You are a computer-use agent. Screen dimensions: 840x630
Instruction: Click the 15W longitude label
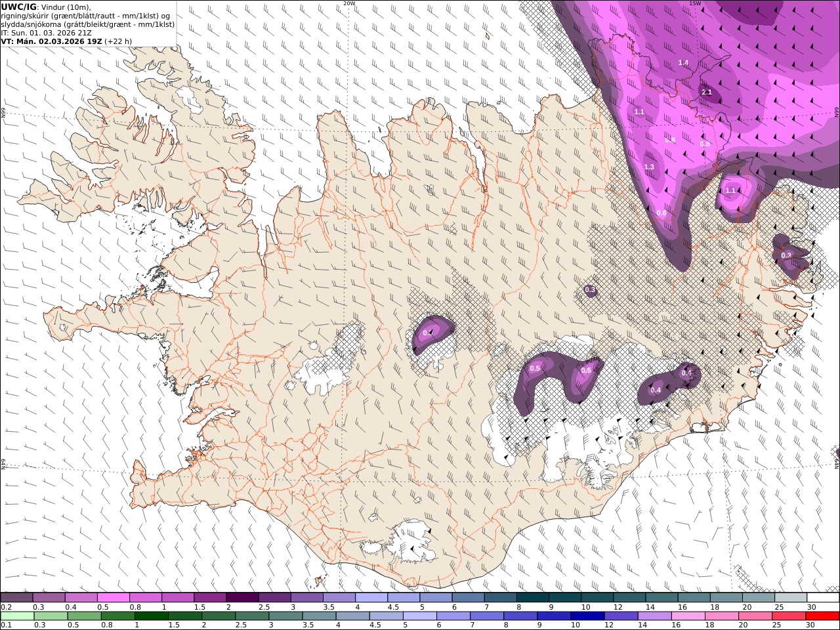pyautogui.click(x=695, y=3)
